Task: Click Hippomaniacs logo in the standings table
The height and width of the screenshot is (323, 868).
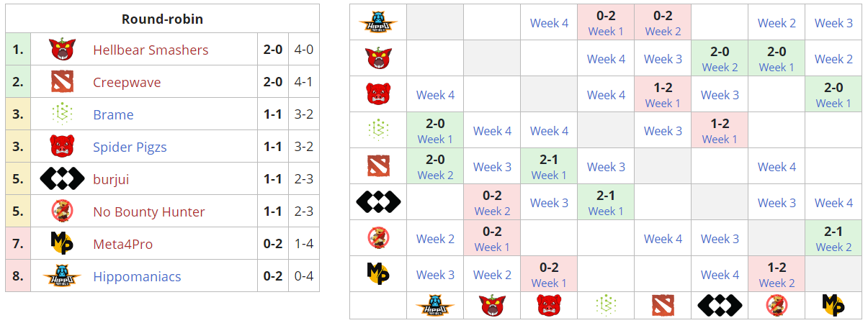Action: coord(62,276)
